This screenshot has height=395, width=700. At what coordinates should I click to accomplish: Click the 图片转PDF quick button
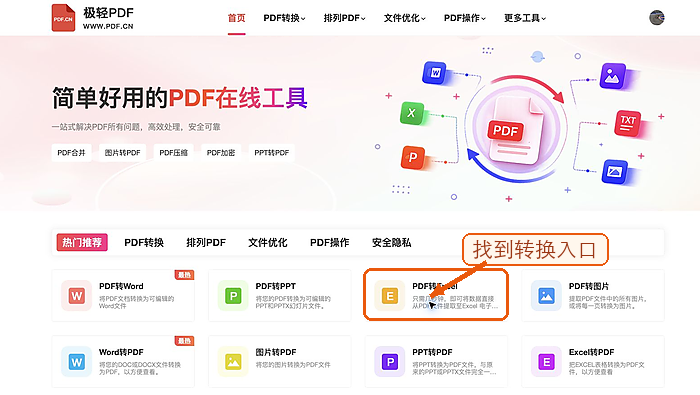pyautogui.click(x=122, y=153)
